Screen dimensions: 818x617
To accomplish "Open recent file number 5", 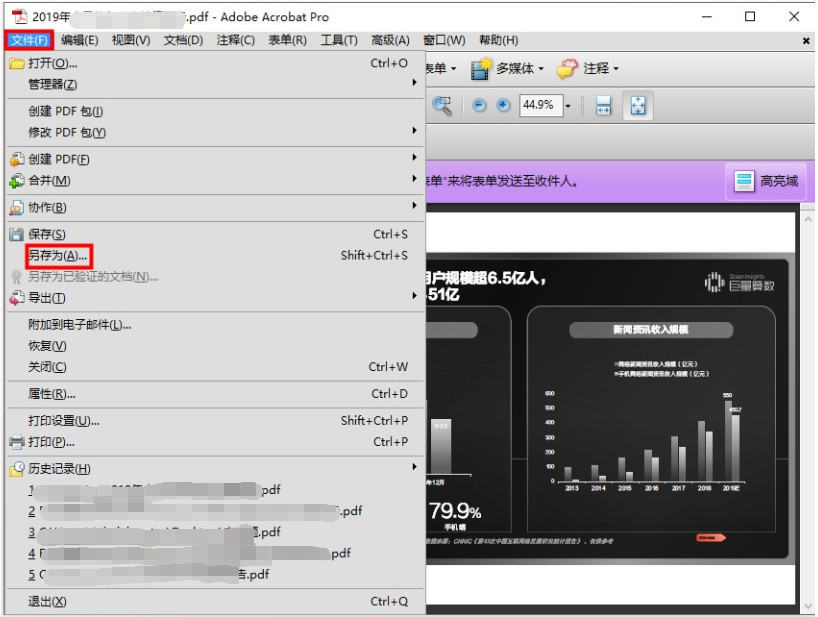I will [214, 575].
